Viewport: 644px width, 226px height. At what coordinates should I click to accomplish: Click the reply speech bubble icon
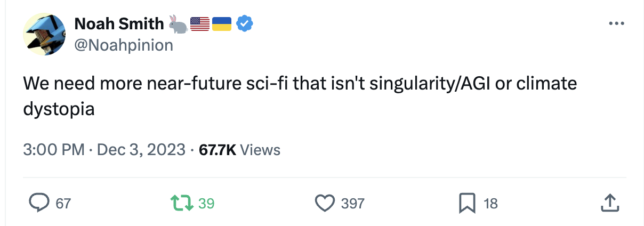pos(39,203)
